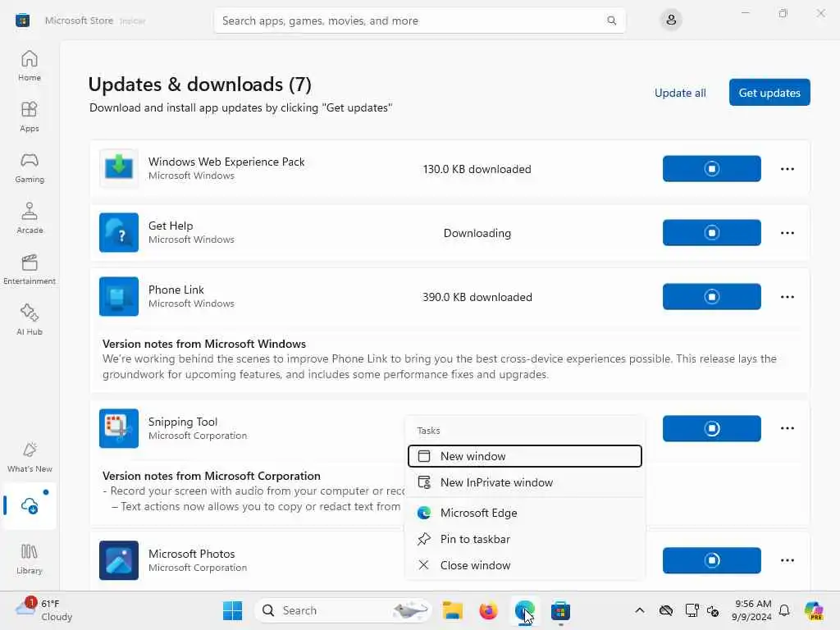
Task: Click the Get Help app title
Action: coord(171,226)
